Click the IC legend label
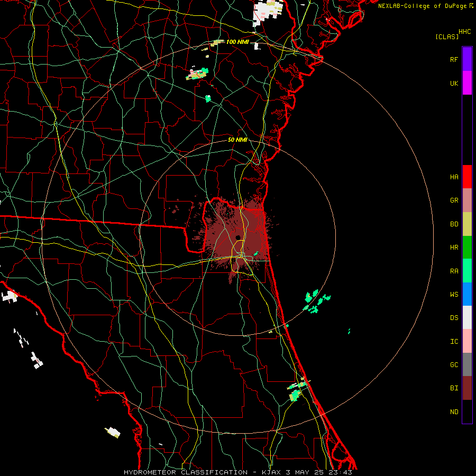The image size is (476, 476). click(x=454, y=341)
